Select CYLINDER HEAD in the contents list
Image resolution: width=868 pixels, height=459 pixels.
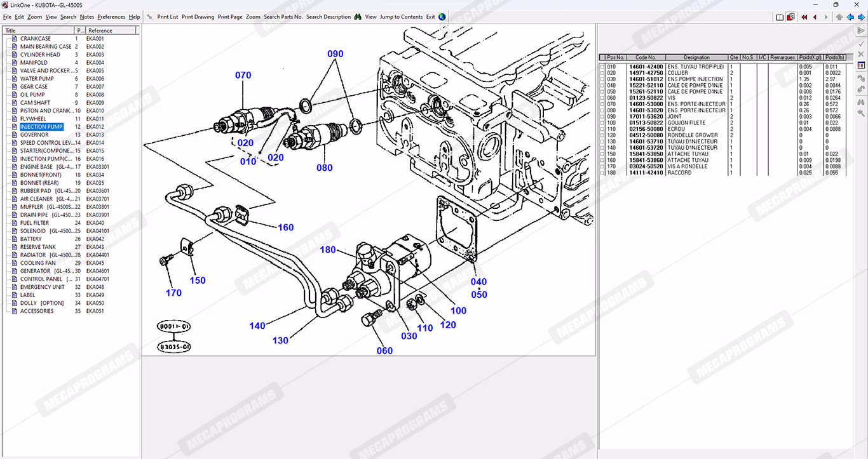(x=40, y=55)
